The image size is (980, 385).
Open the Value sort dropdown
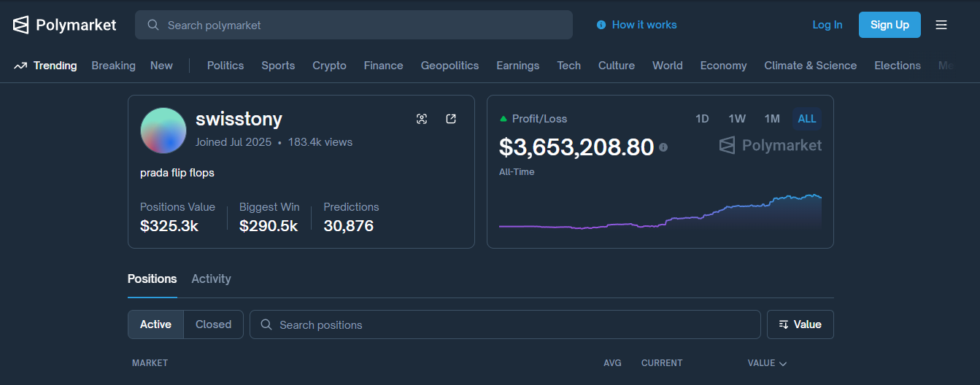pos(800,324)
